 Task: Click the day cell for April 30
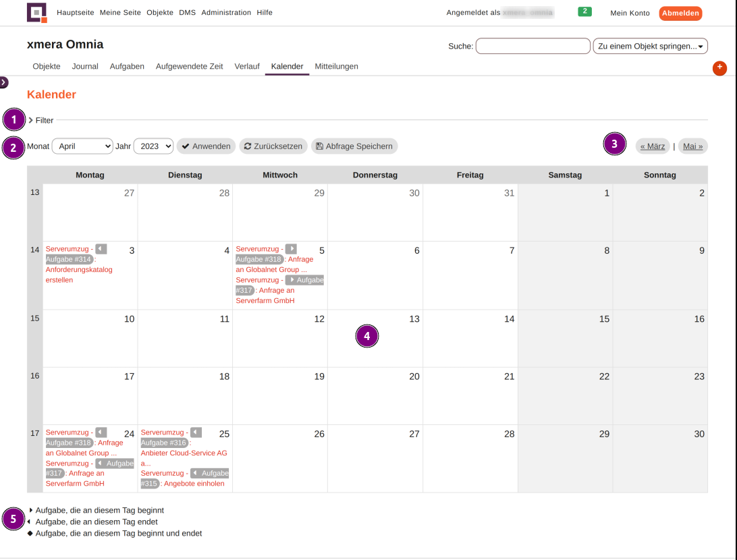pyautogui.click(x=660, y=459)
